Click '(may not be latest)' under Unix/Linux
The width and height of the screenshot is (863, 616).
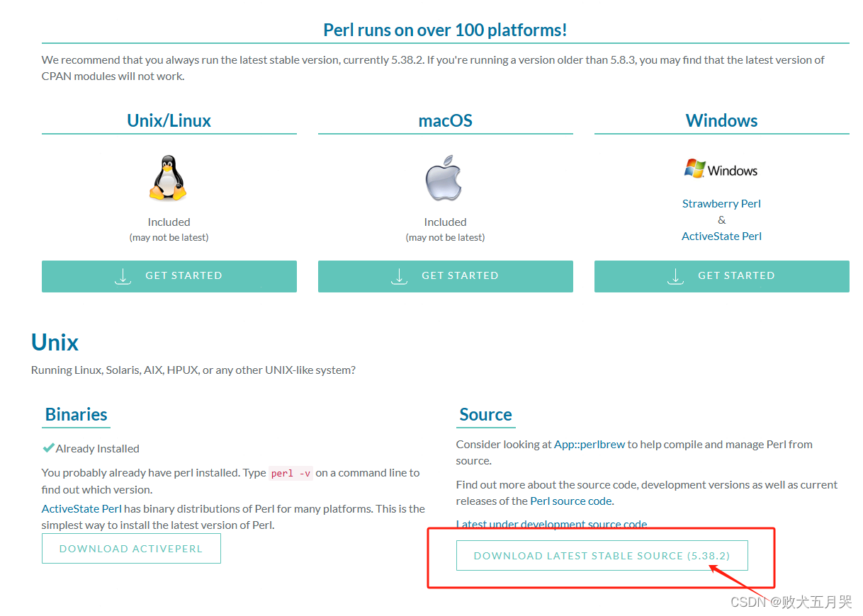pyautogui.click(x=169, y=238)
